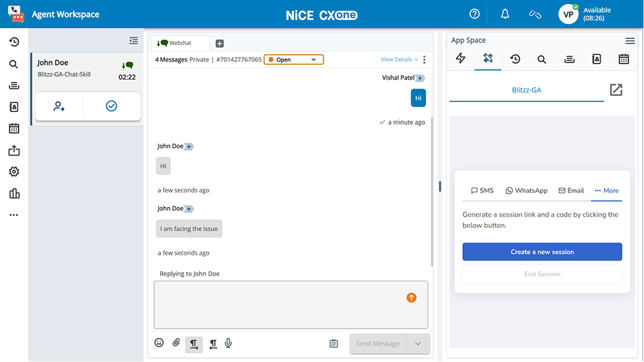Image resolution: width=644 pixels, height=362 pixels.
Task: Open the Queue icon in left sidebar
Action: 14,85
